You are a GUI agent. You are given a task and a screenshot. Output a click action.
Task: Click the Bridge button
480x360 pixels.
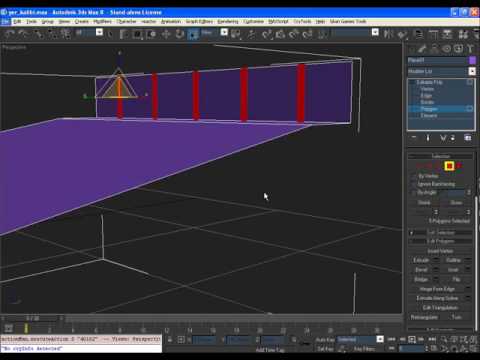[421, 279]
